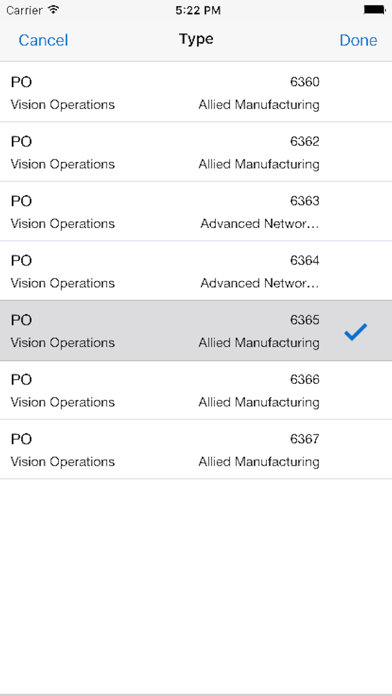Screen dimensions: 392x696
Task: Select the highlighted PO 6365 row
Action: (x=196, y=330)
